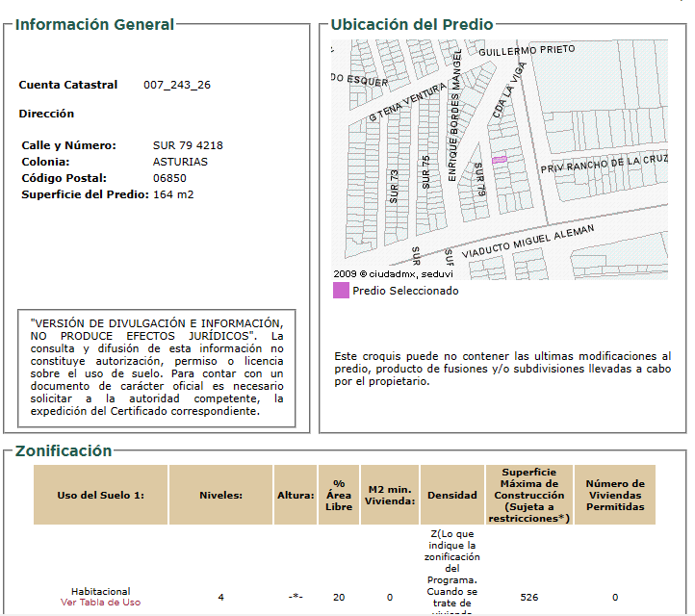
Task: Click the Niveles value 4
Action: [220, 598]
